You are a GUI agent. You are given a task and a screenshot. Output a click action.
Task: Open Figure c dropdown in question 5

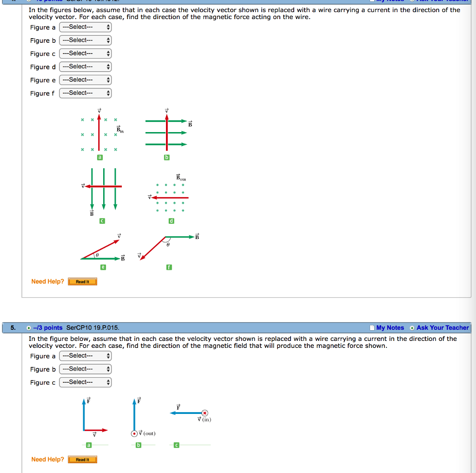85,382
